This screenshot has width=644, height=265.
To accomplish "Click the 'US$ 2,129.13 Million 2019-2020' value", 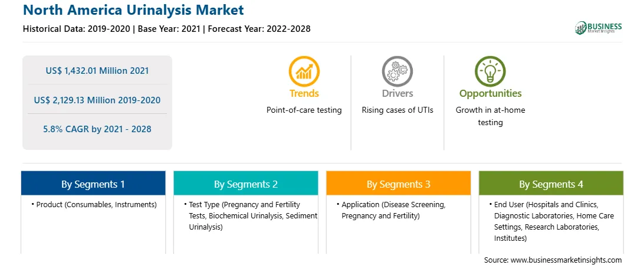I will coord(97,100).
